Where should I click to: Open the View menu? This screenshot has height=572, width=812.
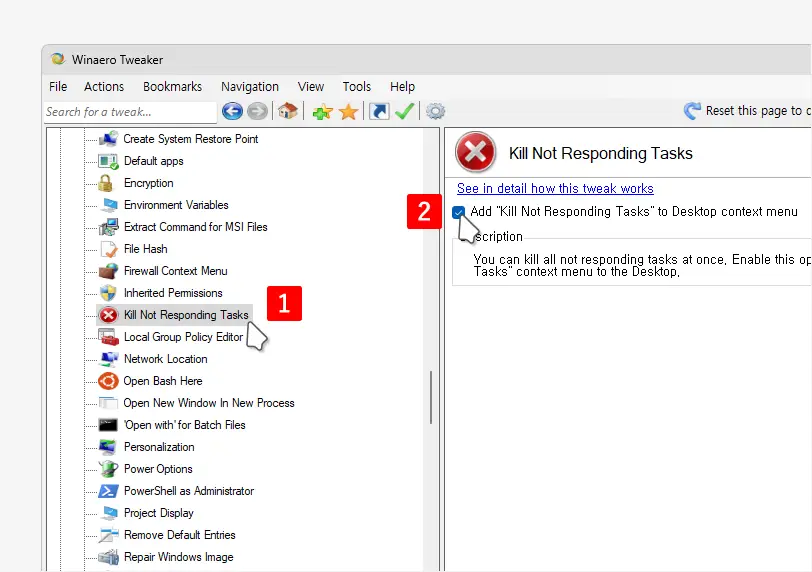pyautogui.click(x=310, y=87)
